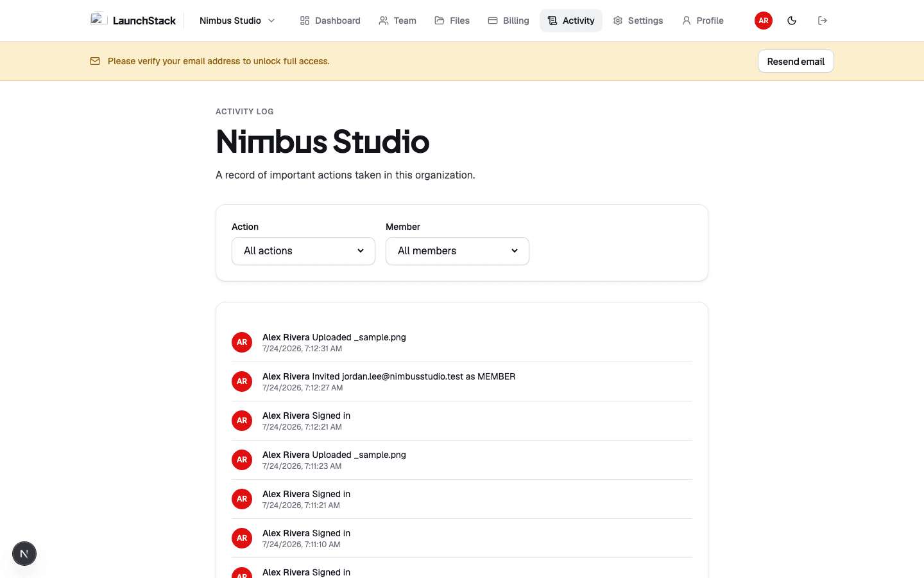
Task: Select the 7:12:31 AM Uploaded _sample.png entry text
Action: click(x=334, y=337)
